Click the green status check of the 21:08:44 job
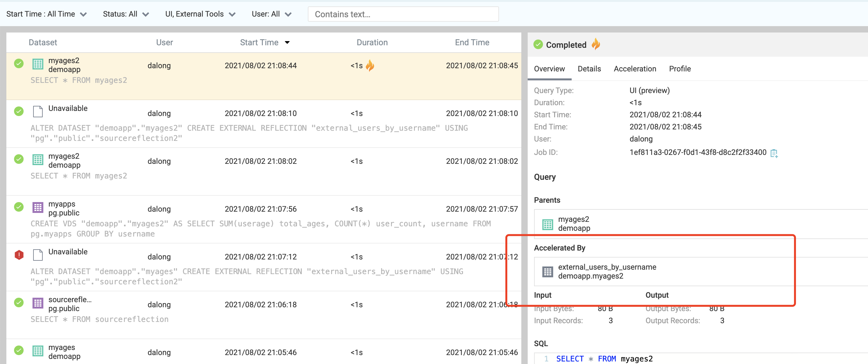This screenshot has width=868, height=364. 19,63
